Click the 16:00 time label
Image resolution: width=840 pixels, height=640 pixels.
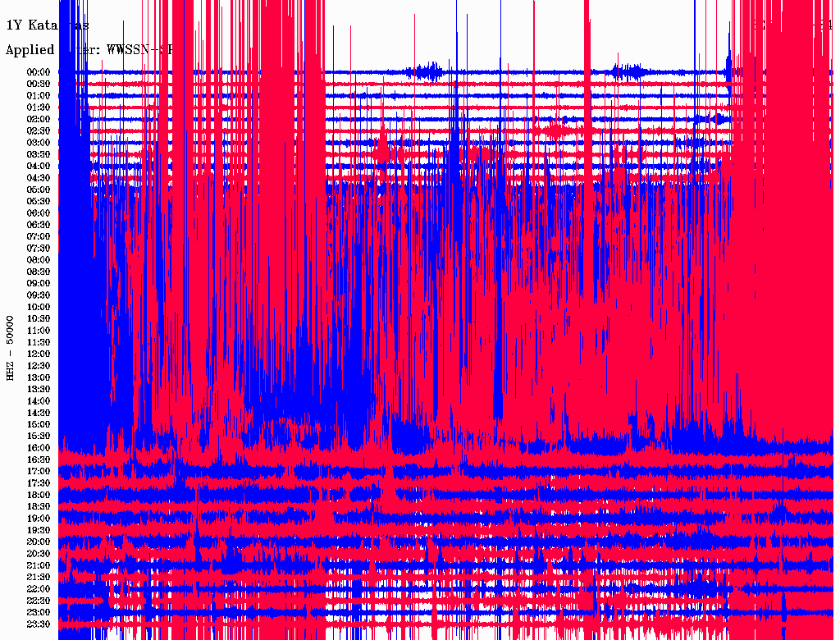[x=39, y=447]
